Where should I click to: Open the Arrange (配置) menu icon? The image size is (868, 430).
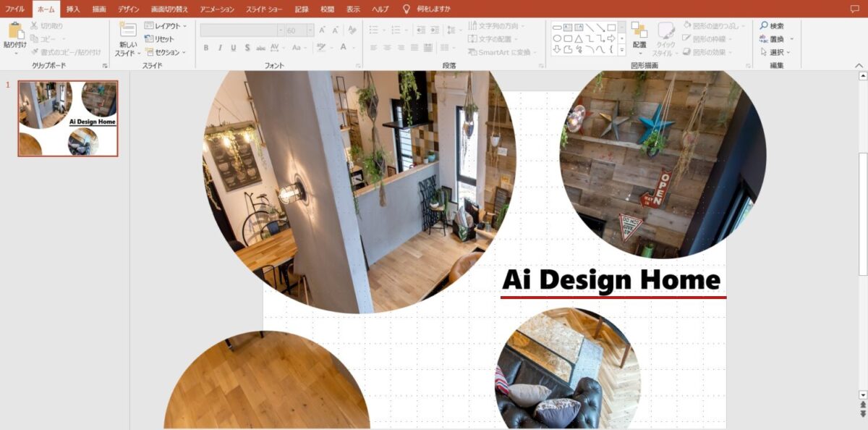(639, 30)
